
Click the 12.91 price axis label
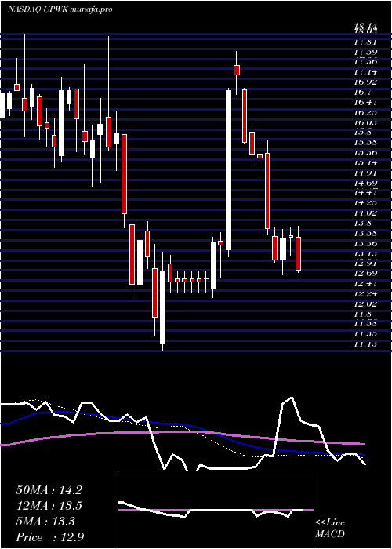365,264
